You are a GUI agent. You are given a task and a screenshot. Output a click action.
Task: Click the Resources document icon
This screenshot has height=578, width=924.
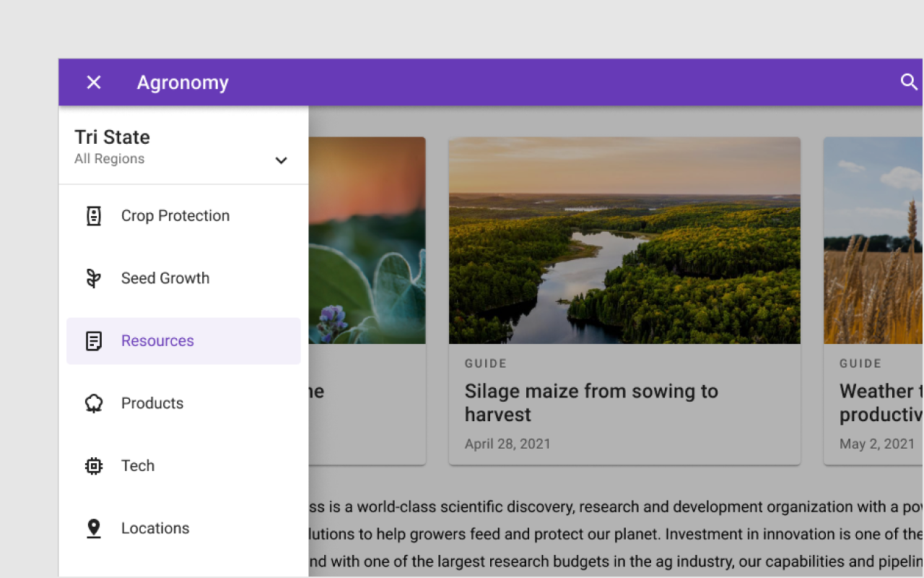pos(94,341)
